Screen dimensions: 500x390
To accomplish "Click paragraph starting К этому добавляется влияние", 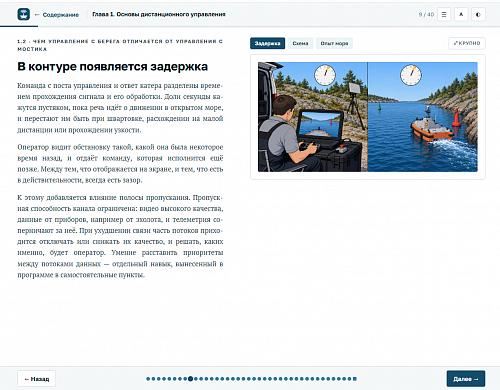I will 120,236.
